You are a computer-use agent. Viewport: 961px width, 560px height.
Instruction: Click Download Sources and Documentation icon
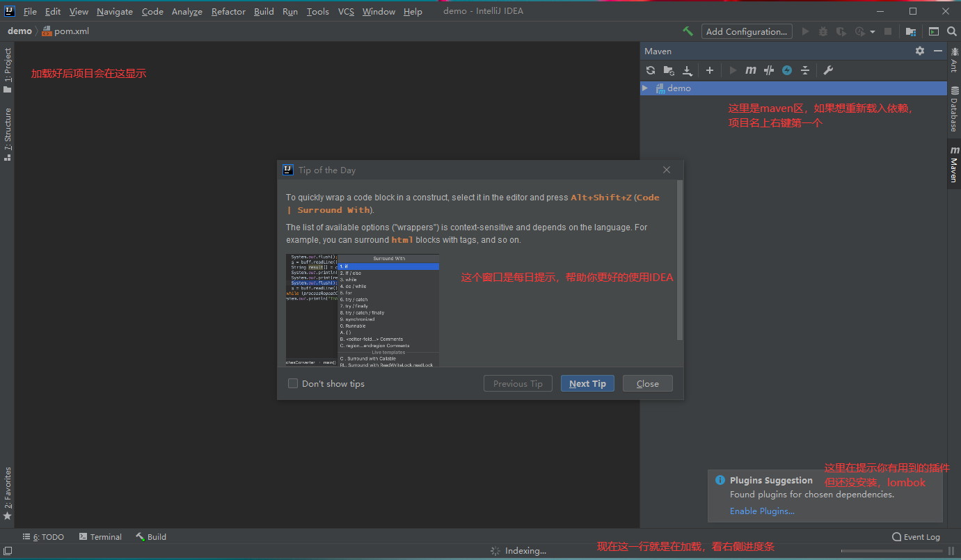pos(688,70)
